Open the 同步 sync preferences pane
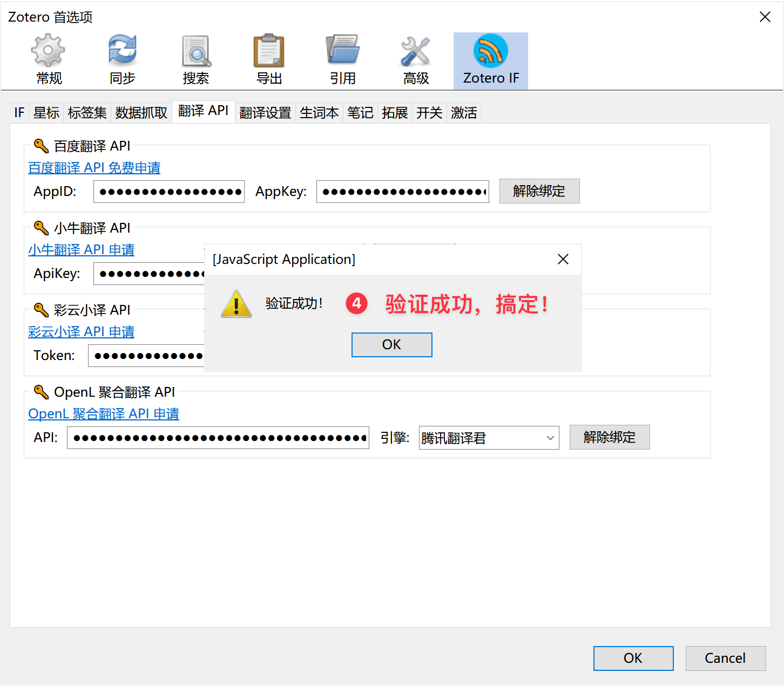This screenshot has width=784, height=686. (x=122, y=60)
